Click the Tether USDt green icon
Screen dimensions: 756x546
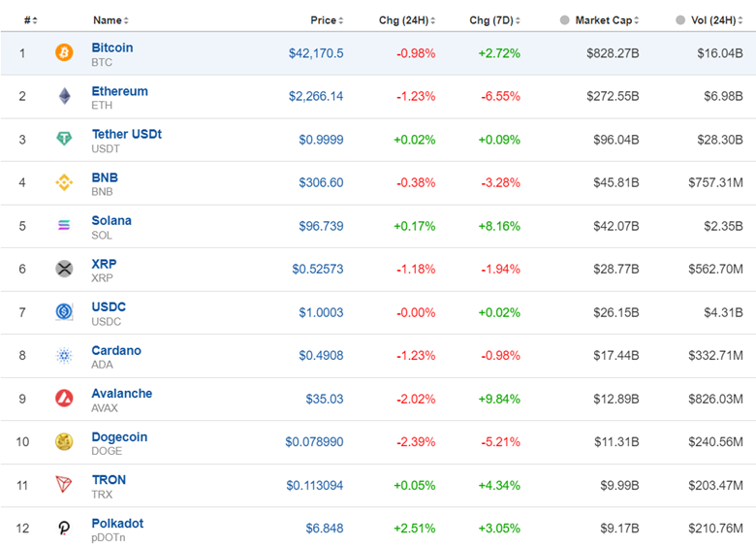64,140
